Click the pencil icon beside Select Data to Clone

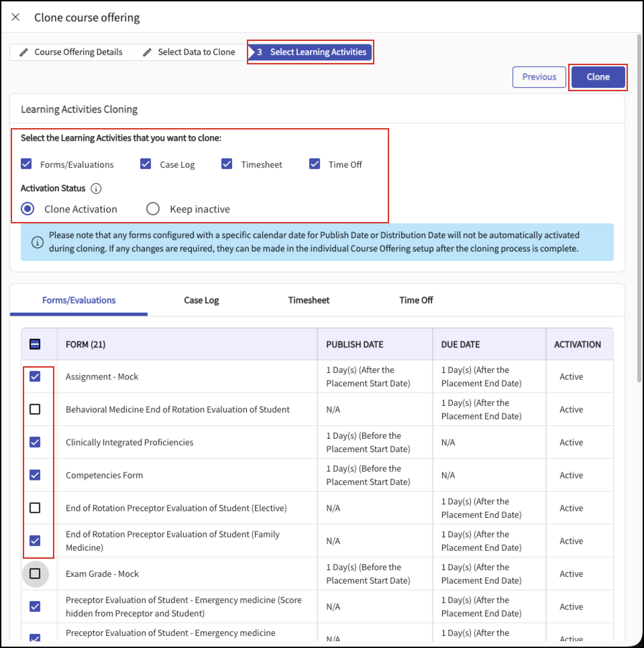pos(147,52)
